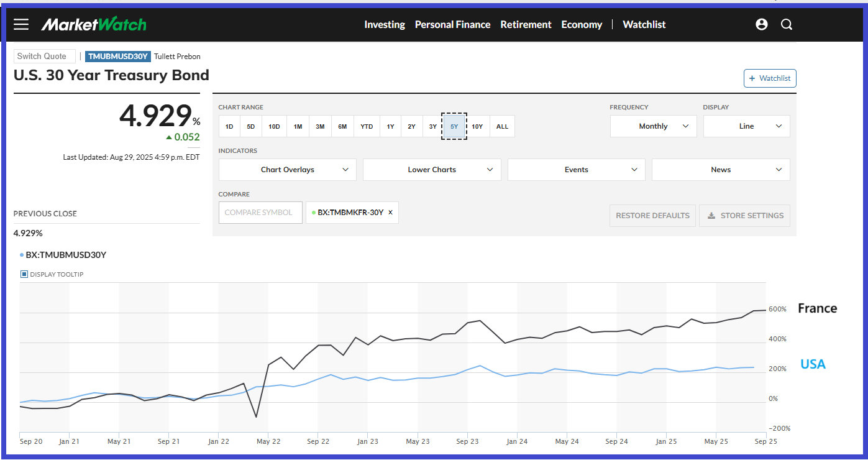Viewport: 868px width, 460px height.
Task: Open the hamburger navigation menu
Action: point(21,24)
